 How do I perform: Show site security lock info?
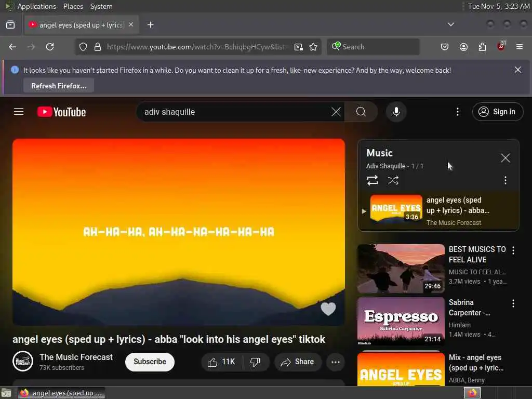[98, 47]
